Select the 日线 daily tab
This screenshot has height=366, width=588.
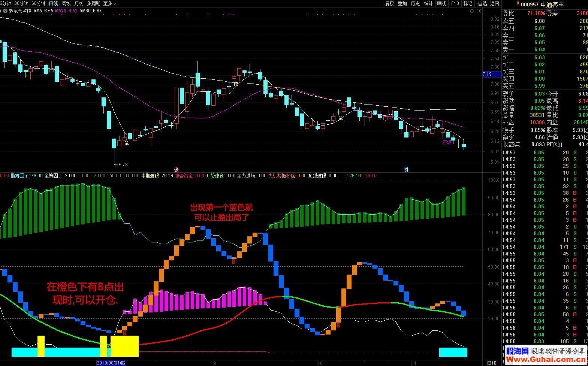coord(54,3)
